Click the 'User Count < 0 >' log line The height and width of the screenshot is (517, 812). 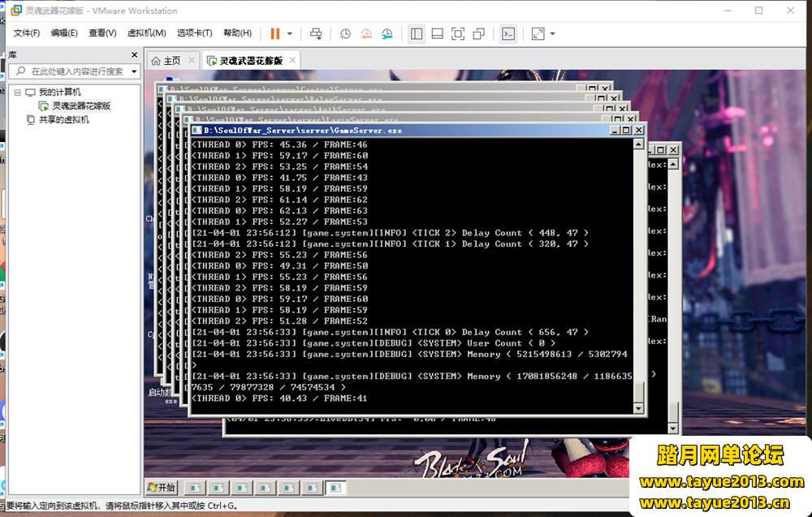(374, 343)
